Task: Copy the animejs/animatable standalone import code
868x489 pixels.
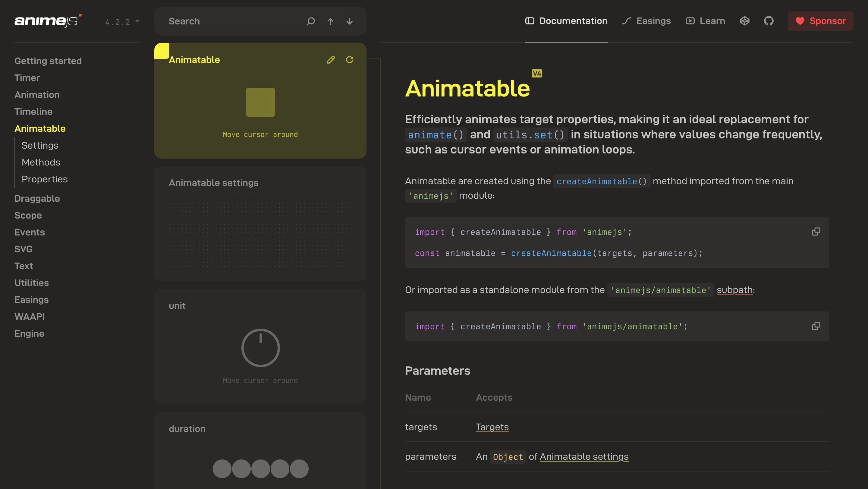Action: coord(816,326)
